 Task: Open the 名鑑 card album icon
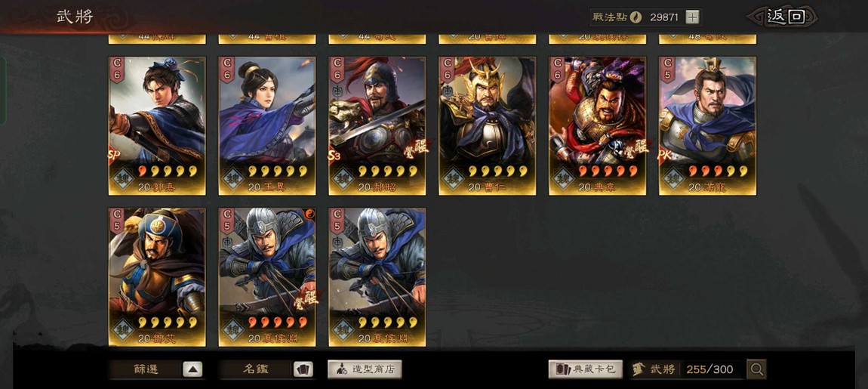tap(303, 369)
